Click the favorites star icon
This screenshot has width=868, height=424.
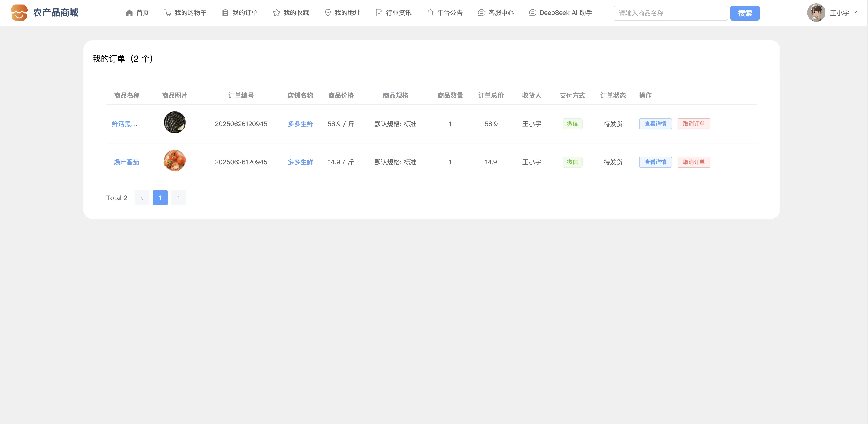pyautogui.click(x=276, y=13)
